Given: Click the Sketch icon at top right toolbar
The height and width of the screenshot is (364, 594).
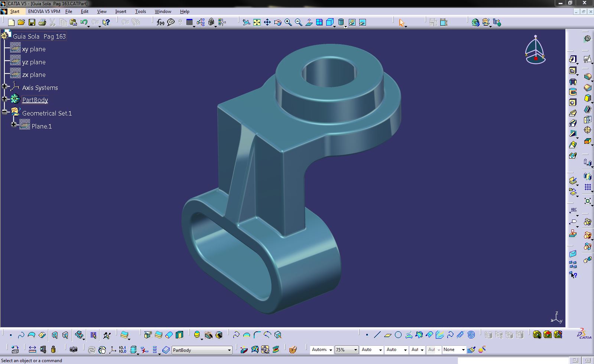Looking at the screenshot, I should click(x=587, y=59).
